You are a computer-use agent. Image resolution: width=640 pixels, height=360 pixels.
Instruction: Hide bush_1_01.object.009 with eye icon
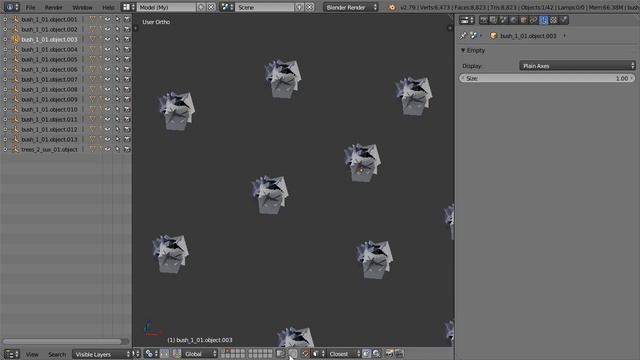tap(107, 99)
